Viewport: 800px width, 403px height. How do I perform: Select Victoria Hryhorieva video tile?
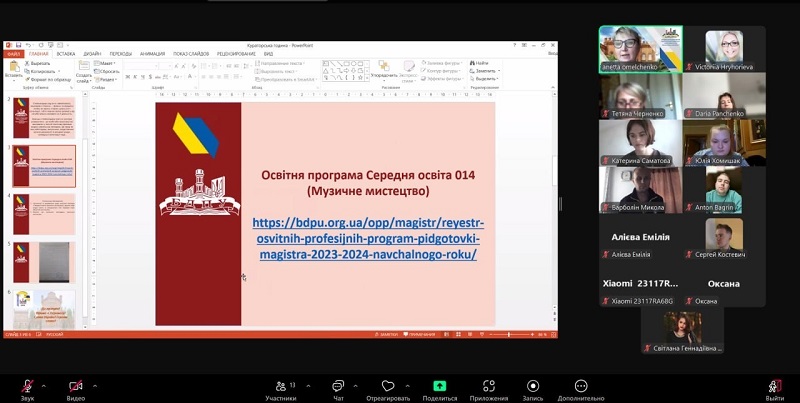click(x=724, y=49)
